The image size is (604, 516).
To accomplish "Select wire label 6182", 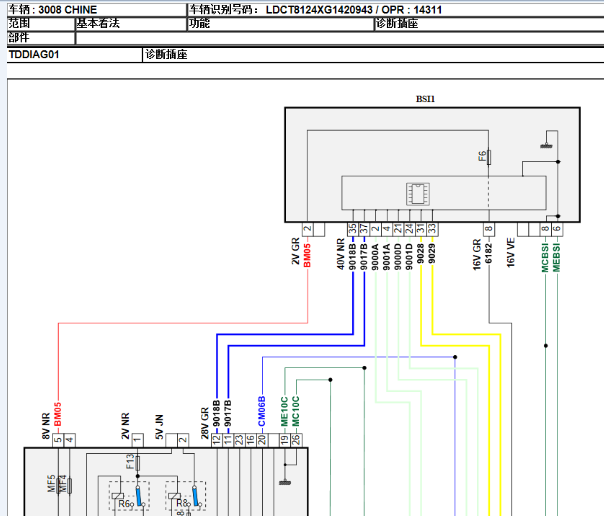I will tap(488, 253).
